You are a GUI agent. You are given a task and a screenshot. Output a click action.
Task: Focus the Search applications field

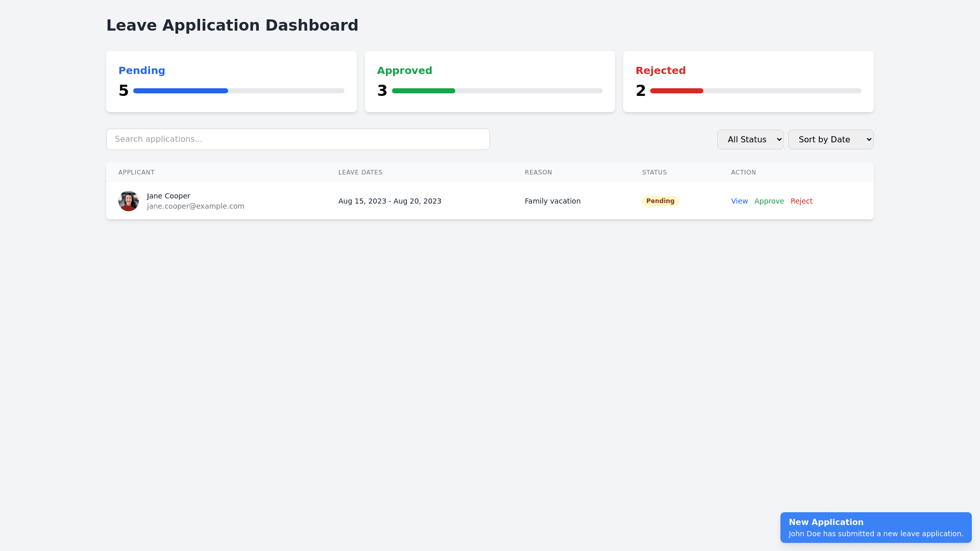point(298,139)
